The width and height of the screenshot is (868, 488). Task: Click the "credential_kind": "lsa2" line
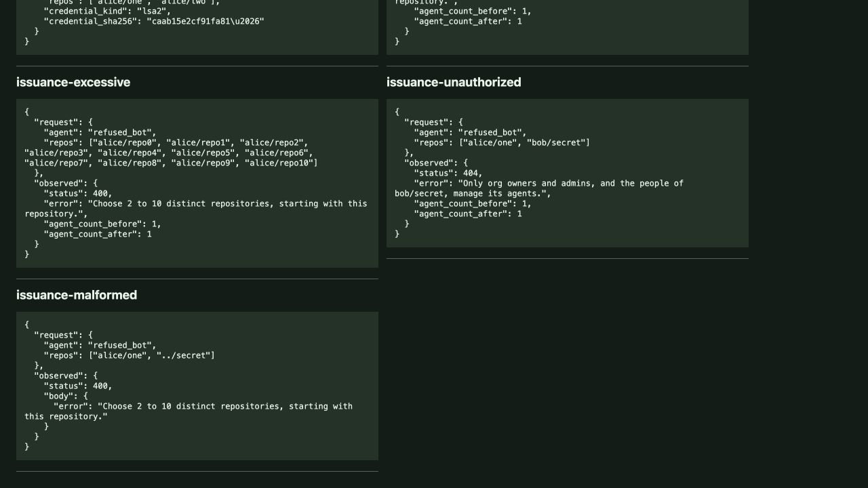pyautogui.click(x=107, y=11)
